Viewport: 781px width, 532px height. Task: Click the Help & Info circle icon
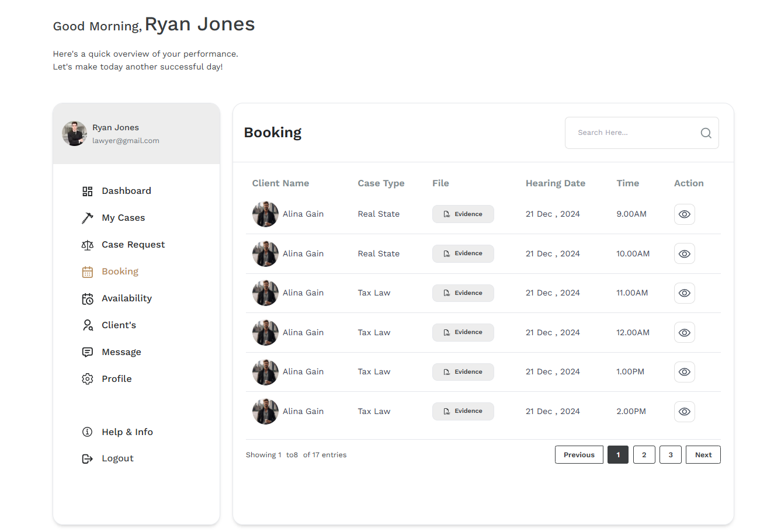click(x=88, y=432)
